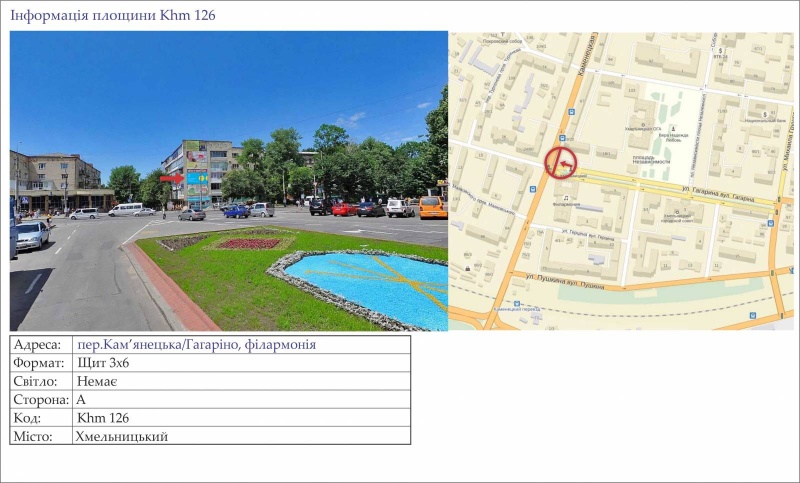
Task: Click the 'Немає' light value cell
Action: [x=97, y=381]
